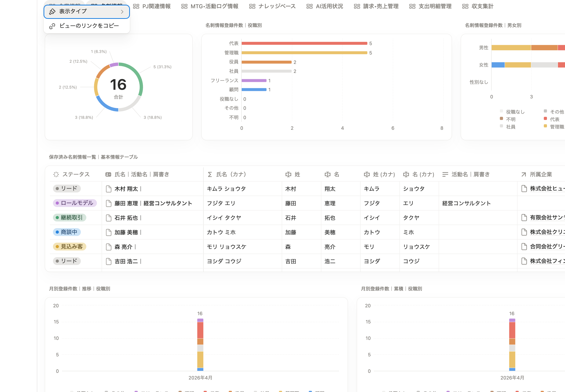This screenshot has width=565, height=392.
Task: Click the yellow 管理職 bar in 役職別 chart
Action: 304,53
